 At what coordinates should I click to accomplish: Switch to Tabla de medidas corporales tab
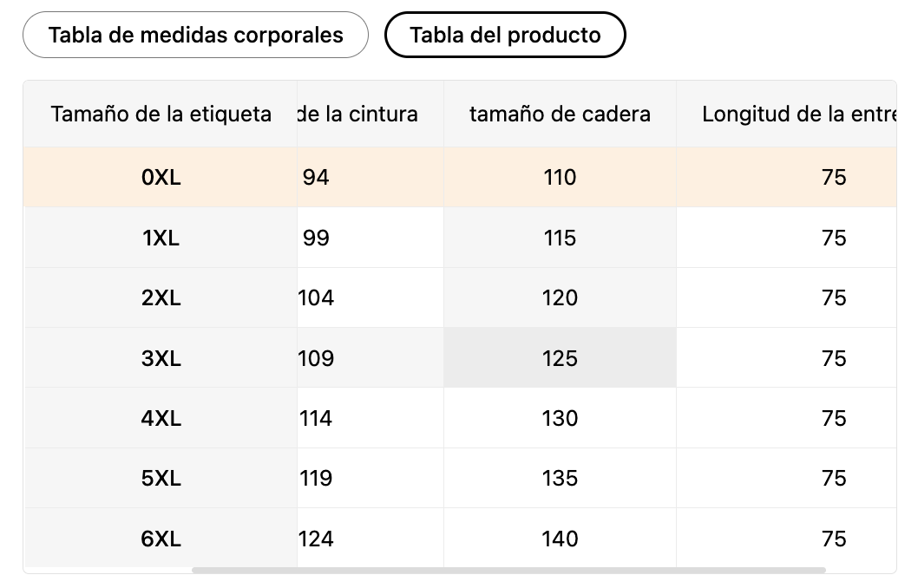(195, 36)
